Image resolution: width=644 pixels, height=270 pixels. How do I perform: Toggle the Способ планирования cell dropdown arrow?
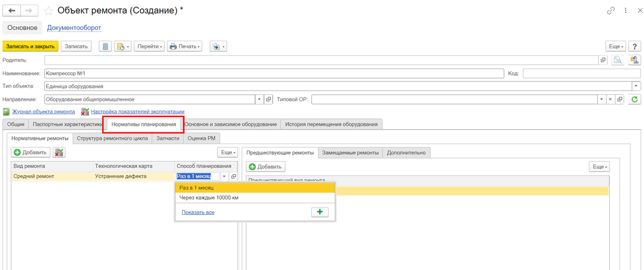point(224,176)
